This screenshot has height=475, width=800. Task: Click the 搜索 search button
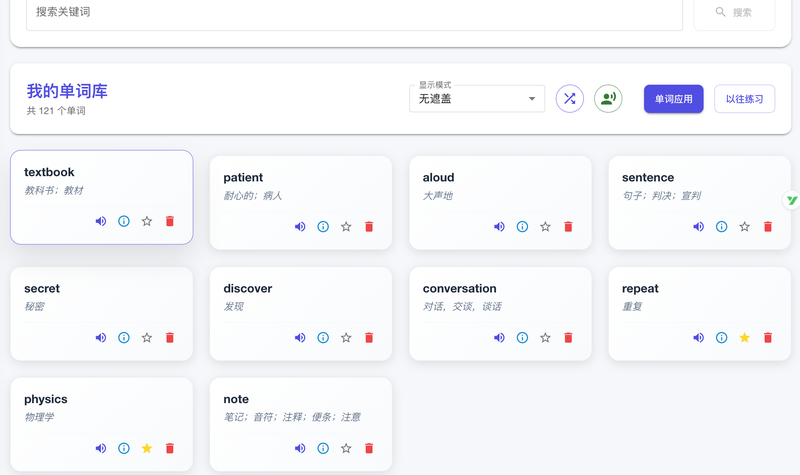tap(733, 12)
